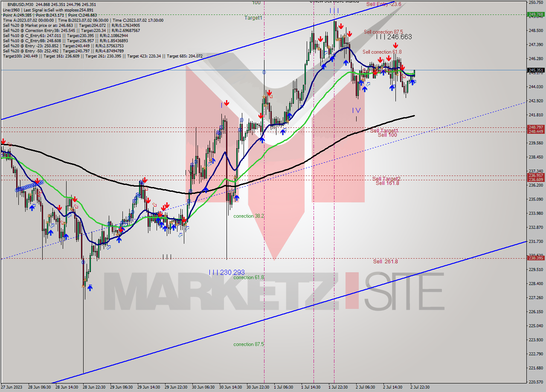Viewport: 546px width, 392px height.
Task: Click the current price tag 245.351
Action: coord(536,70)
